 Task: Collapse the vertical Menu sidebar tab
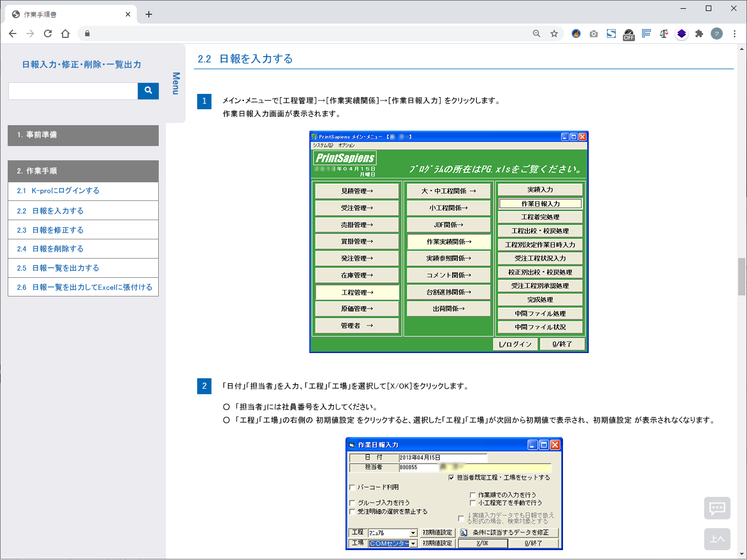176,83
